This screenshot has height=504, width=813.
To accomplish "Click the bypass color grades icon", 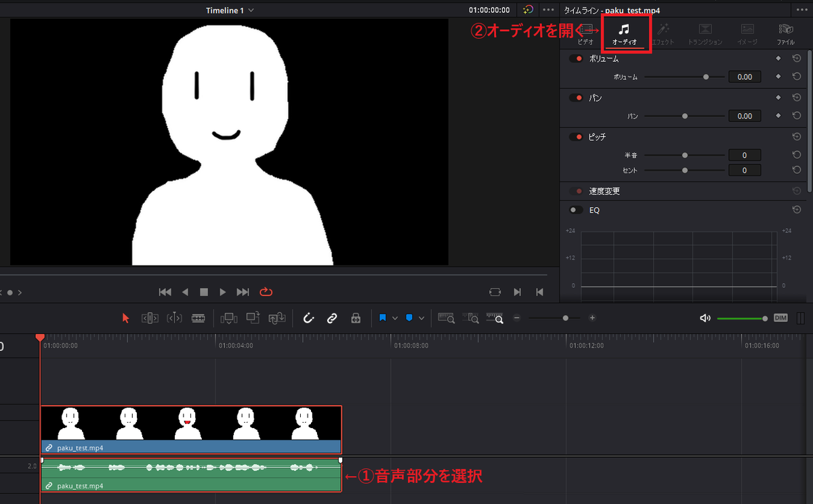I will pyautogui.click(x=528, y=10).
